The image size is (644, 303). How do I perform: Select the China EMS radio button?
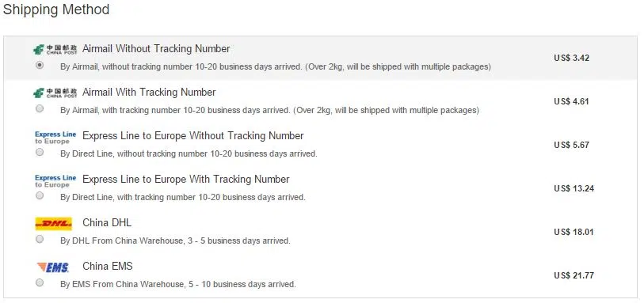pyautogui.click(x=40, y=282)
